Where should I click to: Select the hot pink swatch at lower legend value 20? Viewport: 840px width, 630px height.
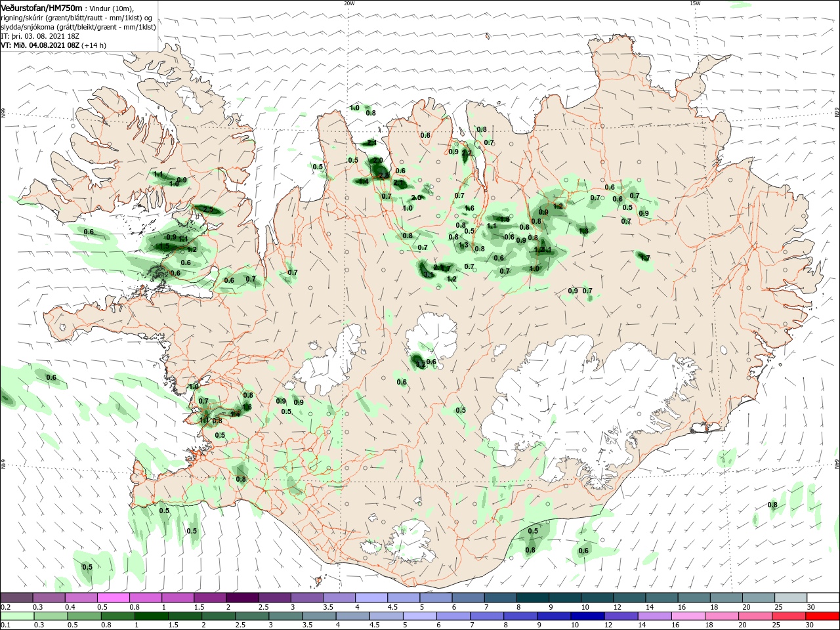pos(755,616)
